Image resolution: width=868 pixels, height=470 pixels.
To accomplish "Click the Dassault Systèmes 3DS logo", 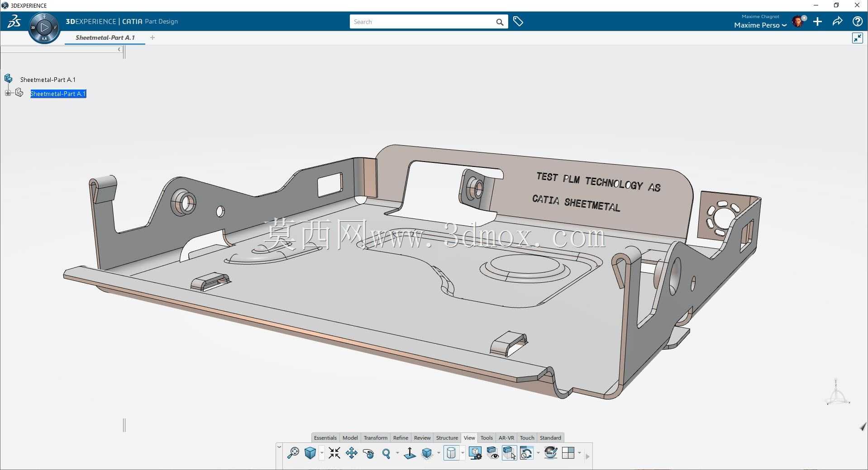I will [x=14, y=21].
